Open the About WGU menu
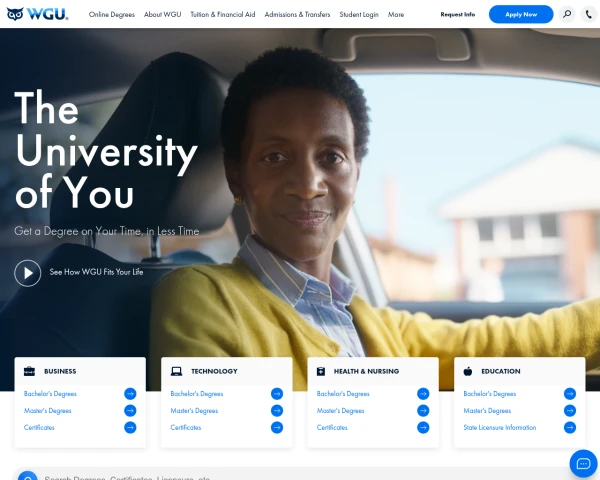 [x=163, y=15]
